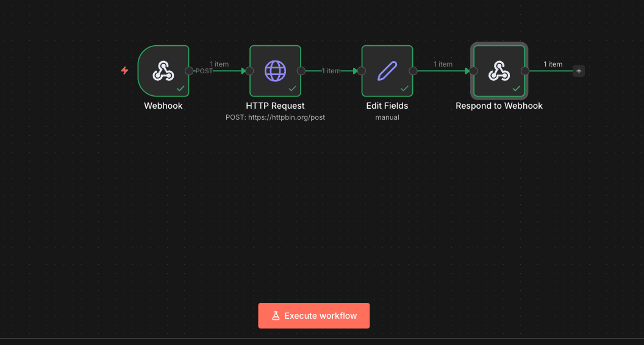Select the Webhook trigger node icon
Image resolution: width=644 pixels, height=345 pixels.
pyautogui.click(x=163, y=71)
